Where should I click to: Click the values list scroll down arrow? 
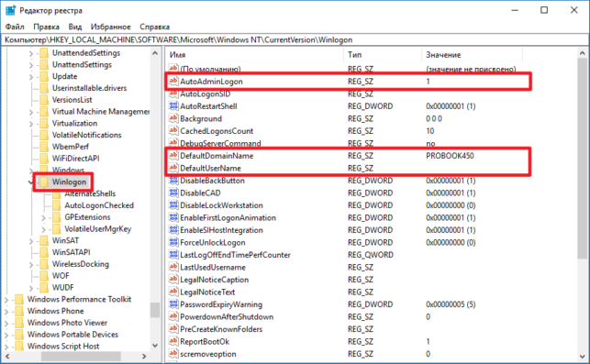583,357
